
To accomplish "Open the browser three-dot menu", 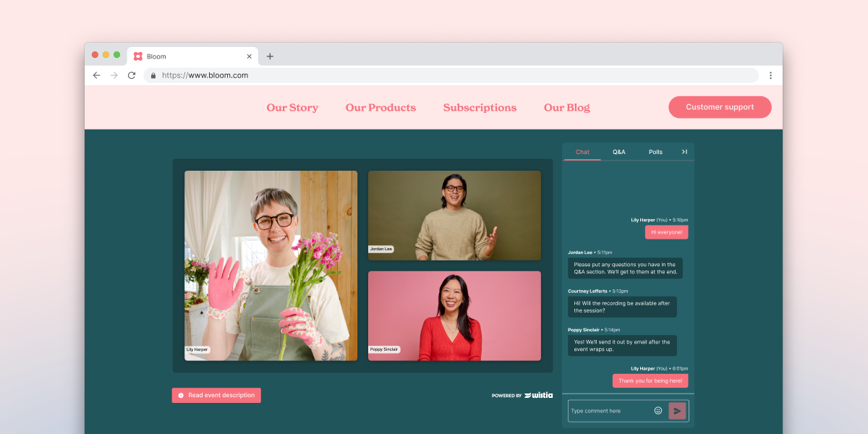I will tap(770, 75).
